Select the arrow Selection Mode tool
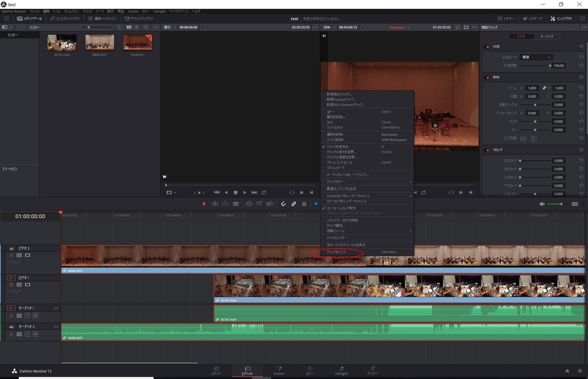This screenshot has width=588, height=379. pyautogui.click(x=205, y=204)
